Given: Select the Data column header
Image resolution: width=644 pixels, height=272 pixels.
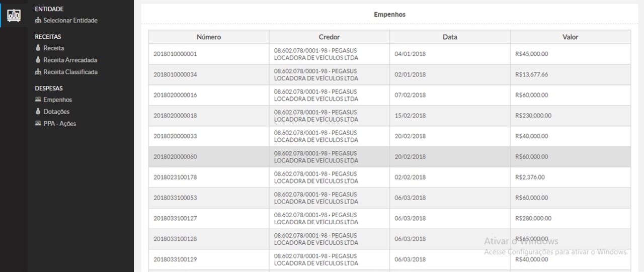Looking at the screenshot, I should (x=450, y=37).
